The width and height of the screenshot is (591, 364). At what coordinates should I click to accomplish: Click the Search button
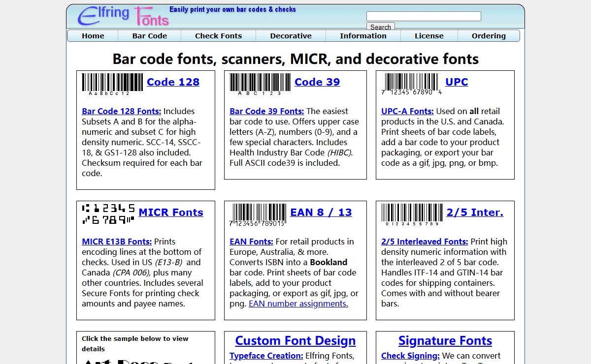(x=380, y=27)
